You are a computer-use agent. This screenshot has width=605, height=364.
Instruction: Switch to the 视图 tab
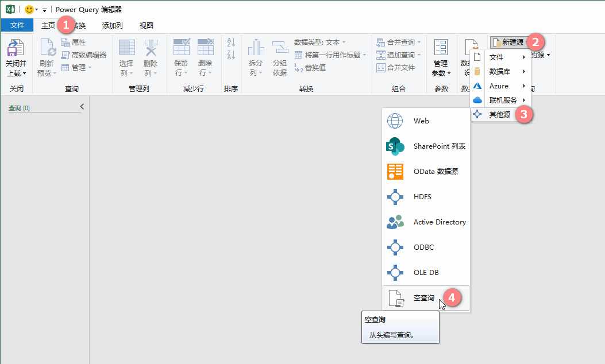[x=147, y=25]
